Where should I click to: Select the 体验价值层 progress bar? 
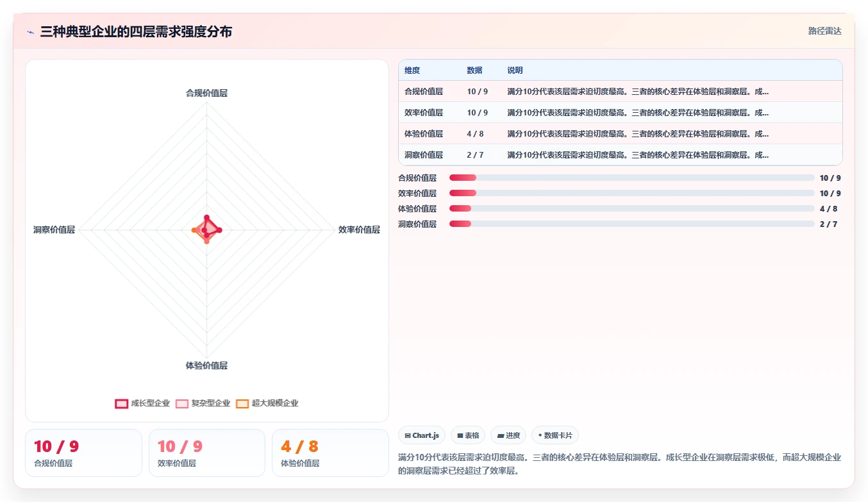(x=631, y=208)
